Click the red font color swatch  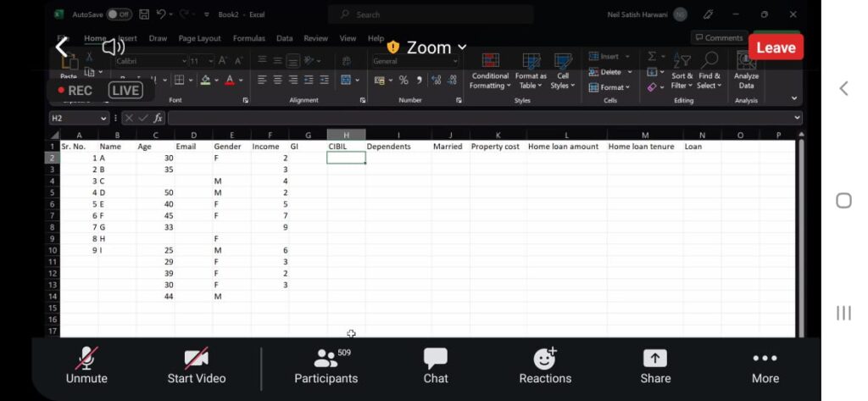(x=229, y=80)
